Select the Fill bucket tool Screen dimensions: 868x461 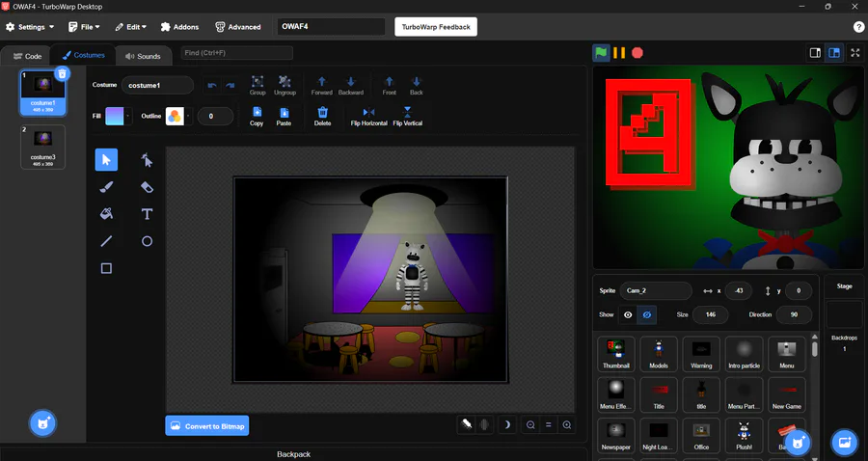[106, 213]
